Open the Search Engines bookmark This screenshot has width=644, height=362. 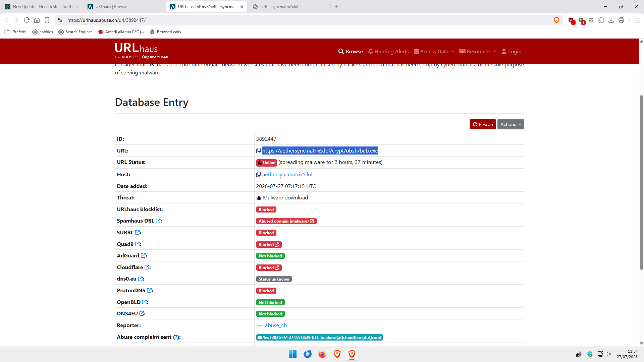tap(75, 32)
